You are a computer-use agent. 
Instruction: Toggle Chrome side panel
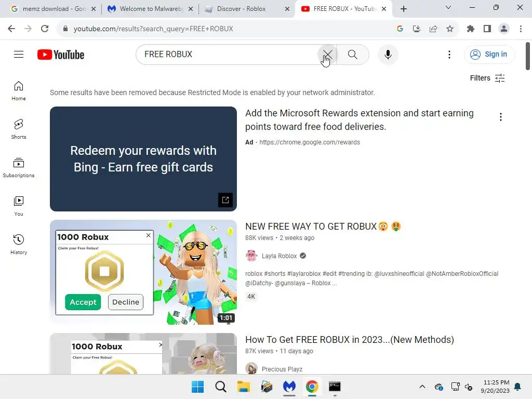(487, 29)
